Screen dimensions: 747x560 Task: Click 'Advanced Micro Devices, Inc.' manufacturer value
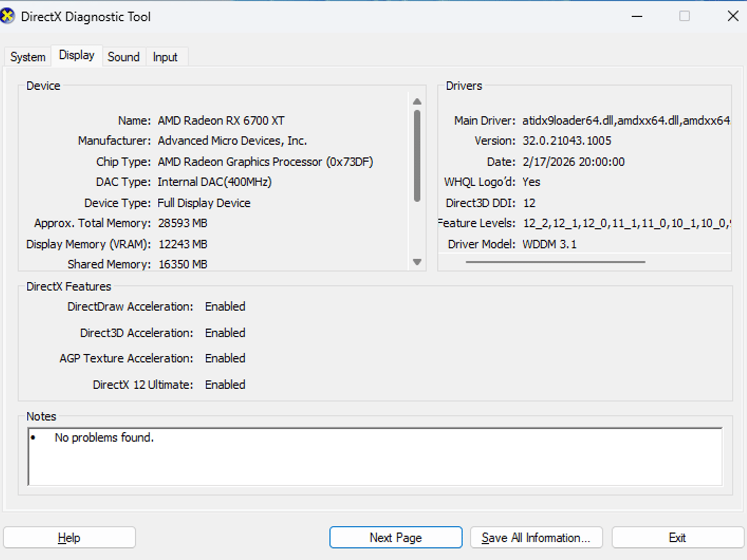tap(232, 141)
